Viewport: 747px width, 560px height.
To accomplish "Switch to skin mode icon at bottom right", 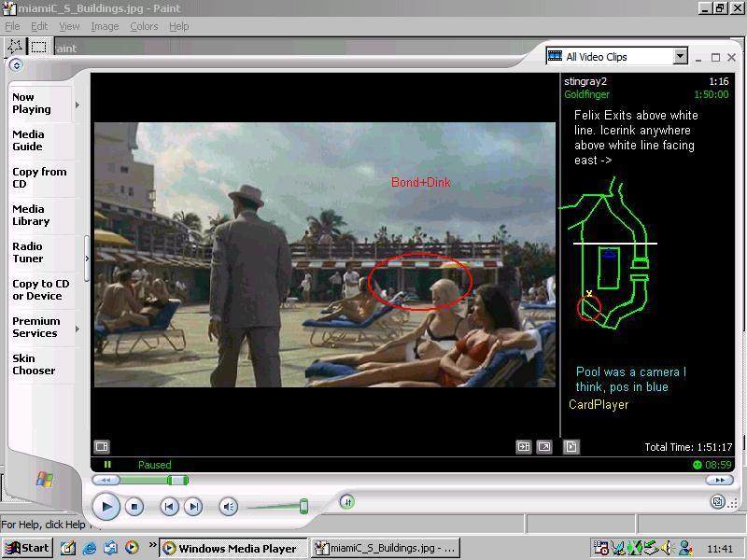I will (717, 501).
